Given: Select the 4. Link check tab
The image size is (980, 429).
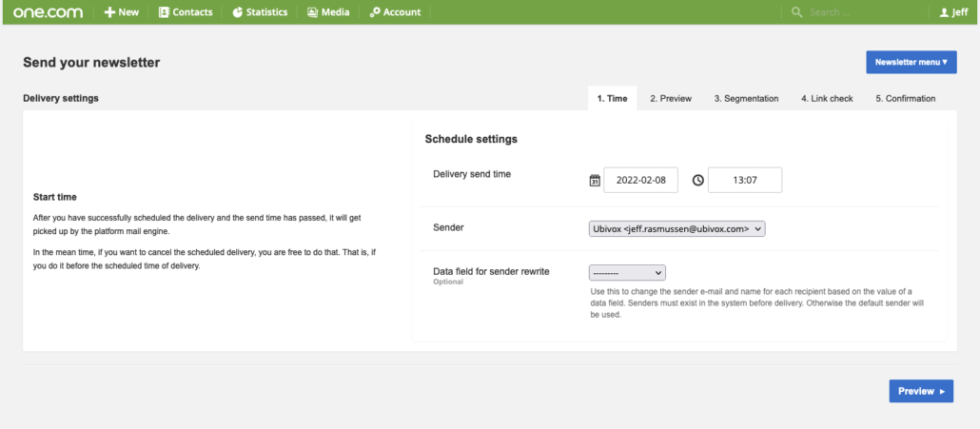Looking at the screenshot, I should [x=827, y=99].
